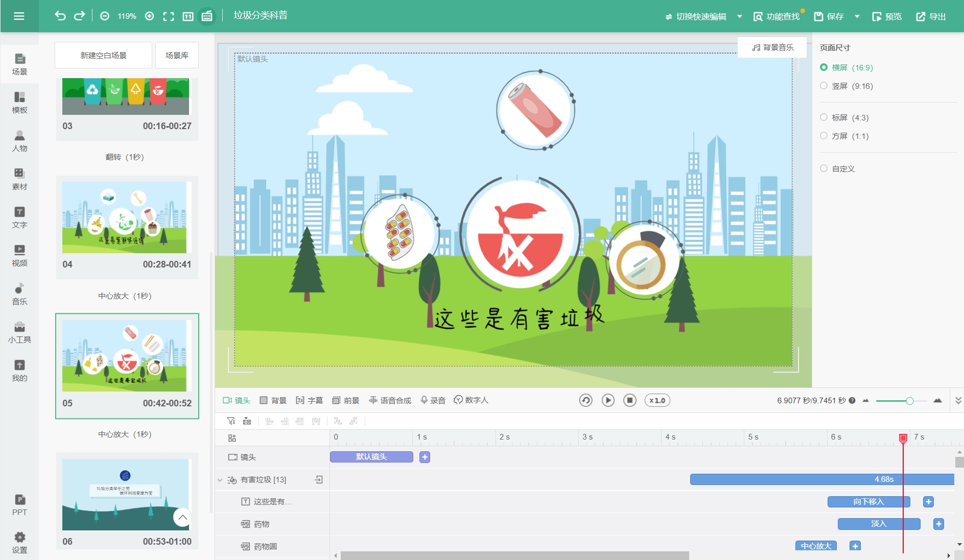This screenshot has width=964, height=560.
Task: Change playback speed x1.0
Action: 657,400
